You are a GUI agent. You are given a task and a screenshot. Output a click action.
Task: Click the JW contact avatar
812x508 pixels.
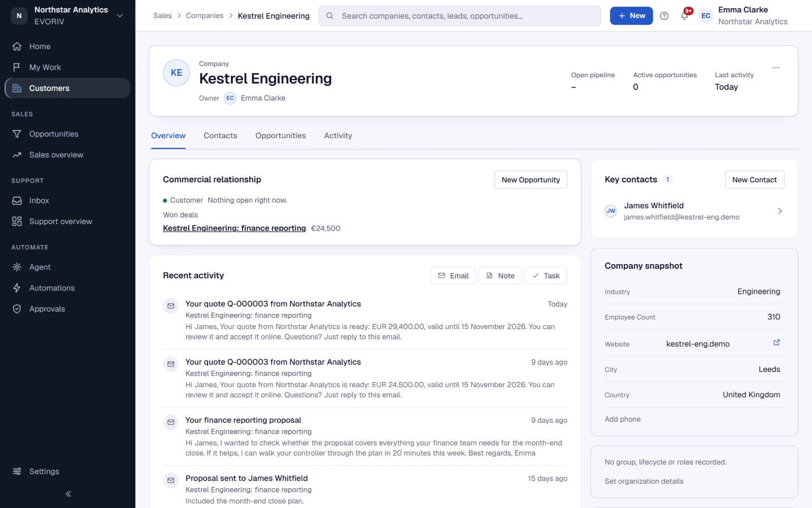pyautogui.click(x=611, y=211)
